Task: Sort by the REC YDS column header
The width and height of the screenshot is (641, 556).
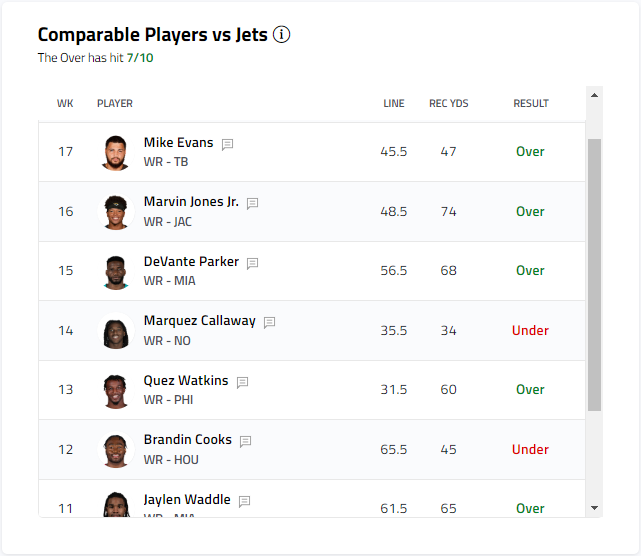Action: pos(448,104)
